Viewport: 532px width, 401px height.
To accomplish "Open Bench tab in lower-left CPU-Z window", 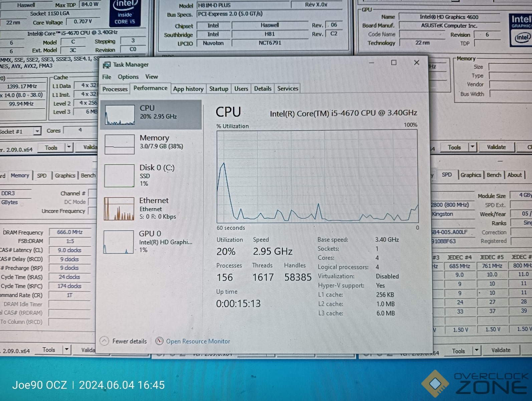I will click(x=88, y=175).
